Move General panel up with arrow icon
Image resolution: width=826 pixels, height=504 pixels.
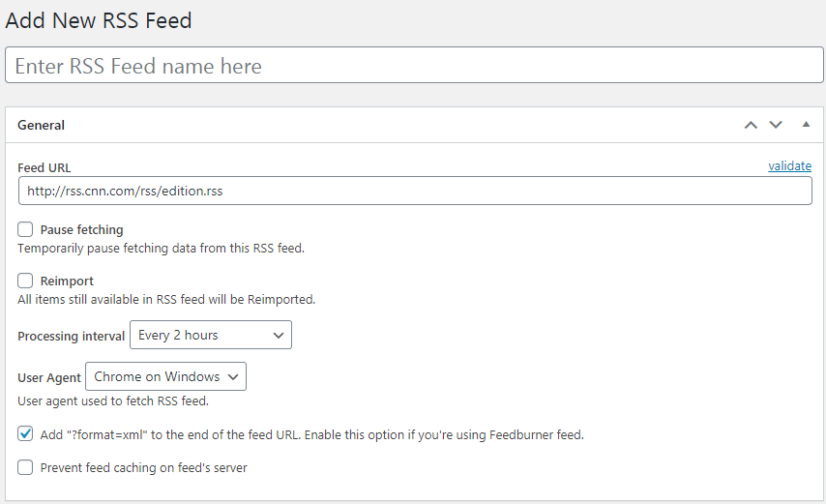coord(751,125)
